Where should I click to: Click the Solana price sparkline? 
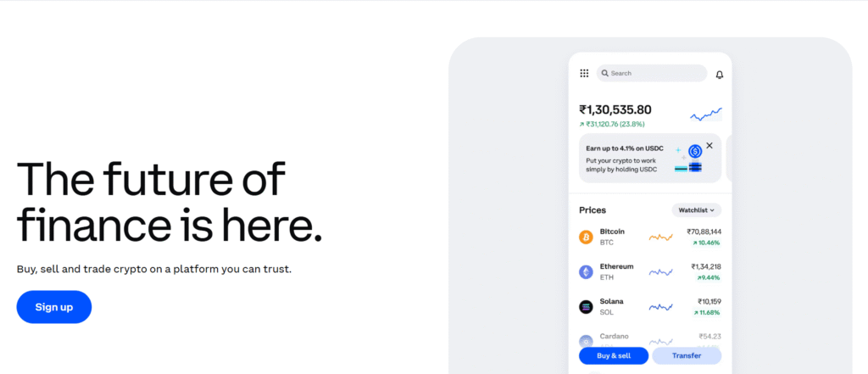(x=660, y=307)
